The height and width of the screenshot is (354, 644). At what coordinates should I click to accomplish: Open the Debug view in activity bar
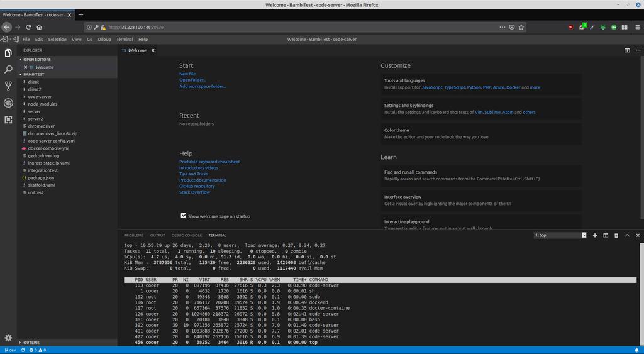point(8,102)
